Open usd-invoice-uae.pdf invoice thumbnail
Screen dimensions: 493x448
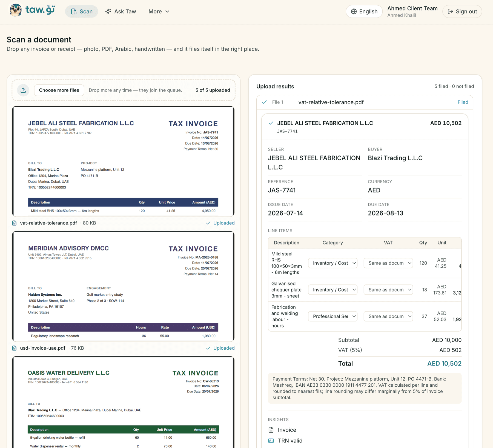[123, 286]
